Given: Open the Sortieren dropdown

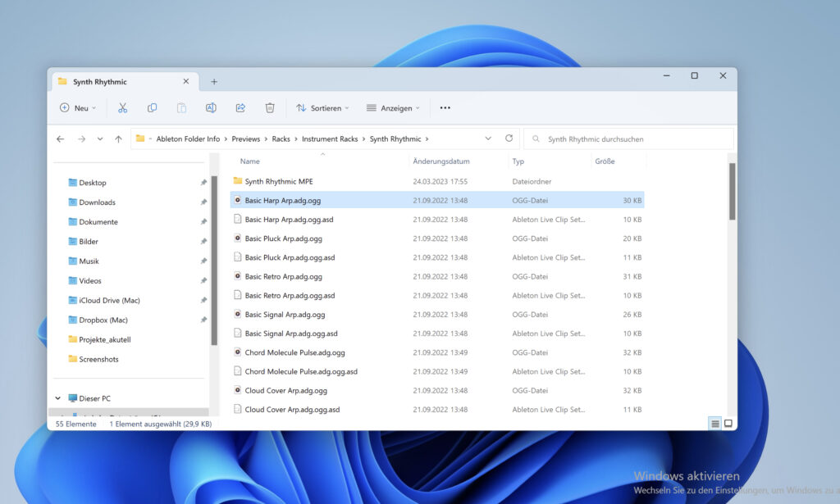Looking at the screenshot, I should pos(322,108).
